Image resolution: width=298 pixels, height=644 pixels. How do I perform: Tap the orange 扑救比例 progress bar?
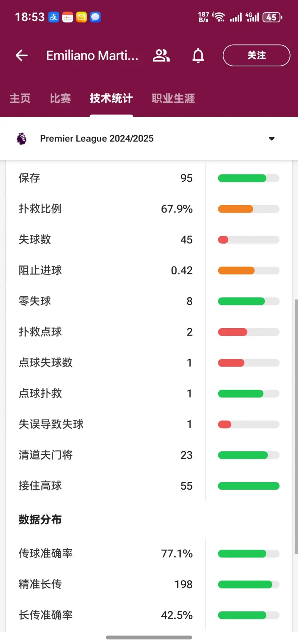pyautogui.click(x=235, y=209)
